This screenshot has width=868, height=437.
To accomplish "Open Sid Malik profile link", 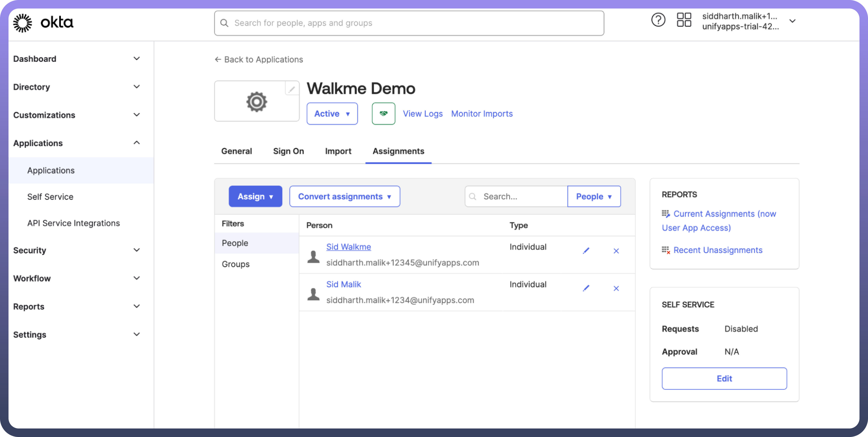I will (x=343, y=284).
